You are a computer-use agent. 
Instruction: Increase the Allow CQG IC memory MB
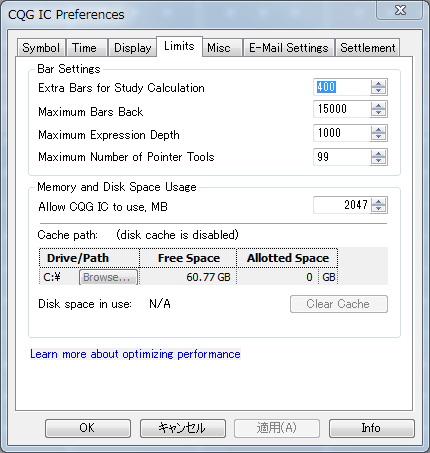pyautogui.click(x=378, y=201)
